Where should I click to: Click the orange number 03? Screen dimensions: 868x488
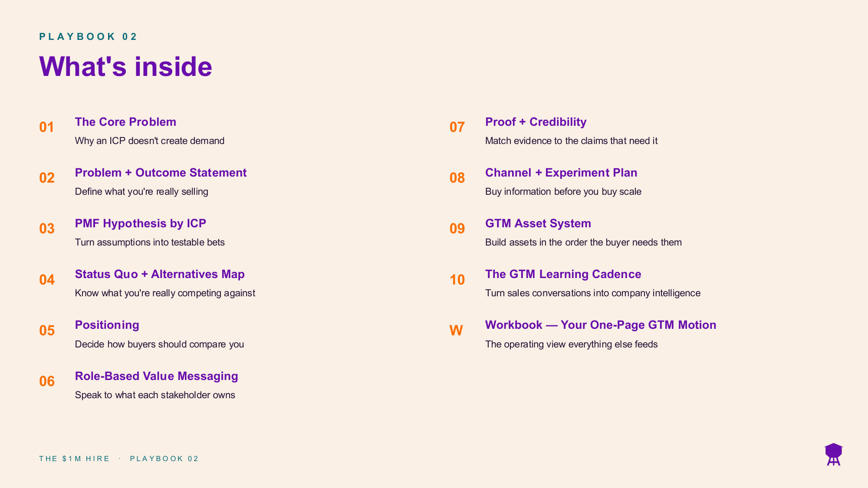(47, 229)
